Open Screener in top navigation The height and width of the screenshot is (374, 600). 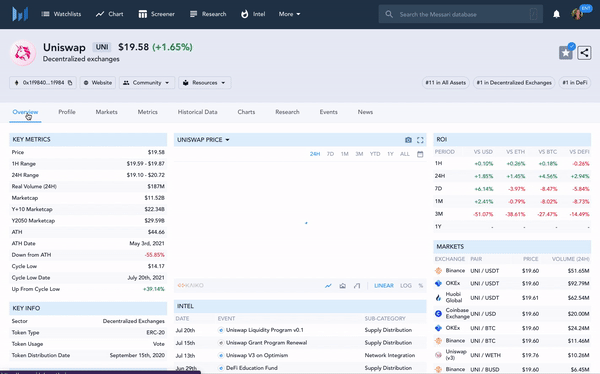[x=157, y=14]
